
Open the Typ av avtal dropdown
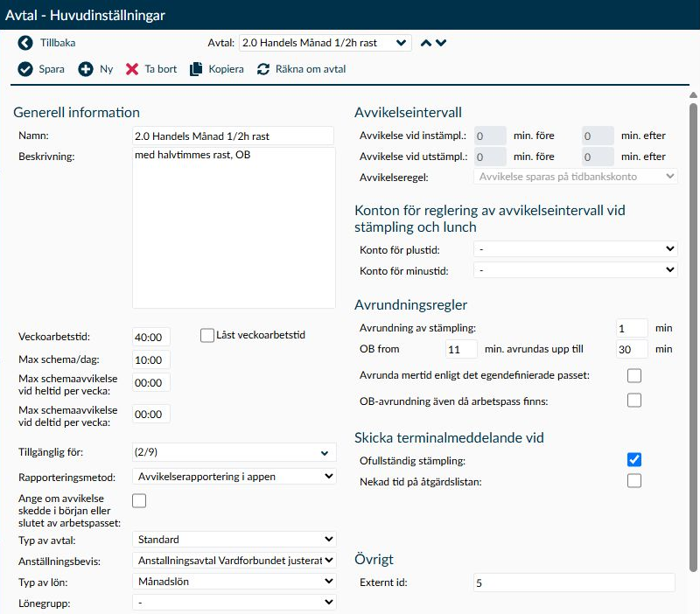[x=234, y=540]
